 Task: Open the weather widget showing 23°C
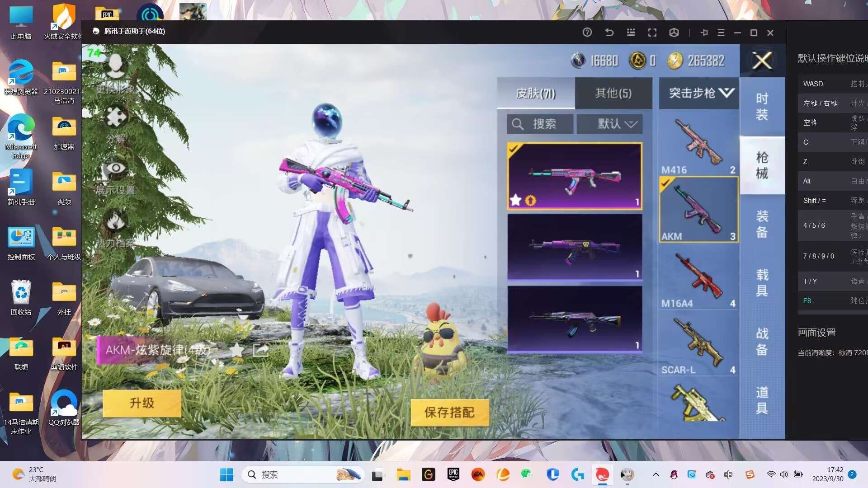[34, 474]
